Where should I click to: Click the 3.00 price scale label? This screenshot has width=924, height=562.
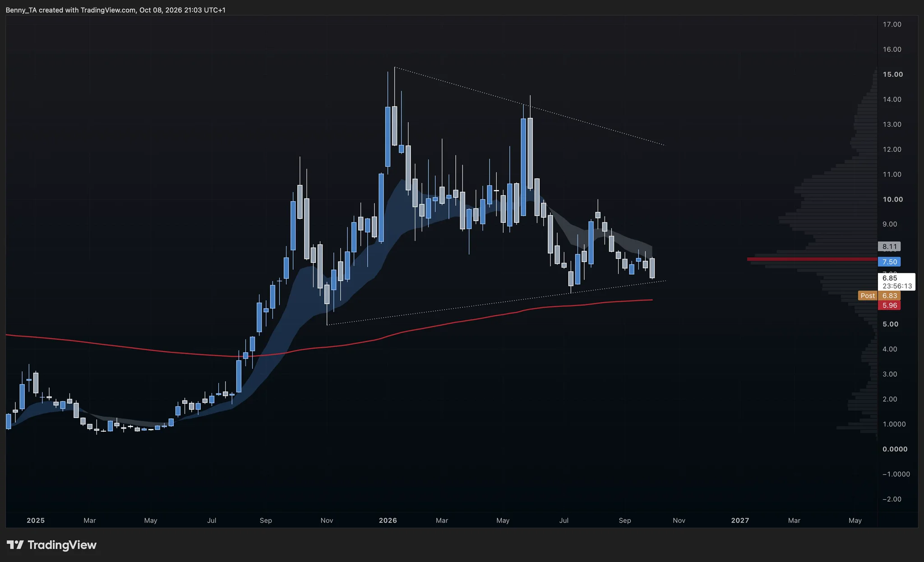[x=890, y=374]
